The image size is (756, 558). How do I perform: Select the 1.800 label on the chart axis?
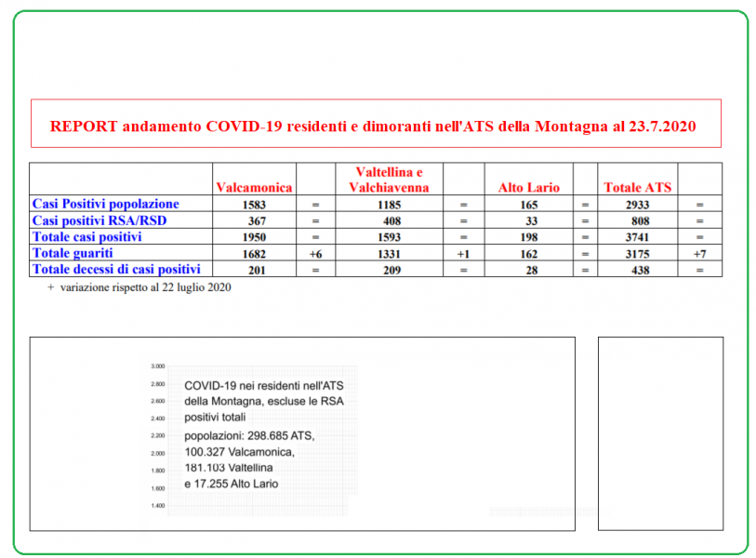[x=158, y=471]
